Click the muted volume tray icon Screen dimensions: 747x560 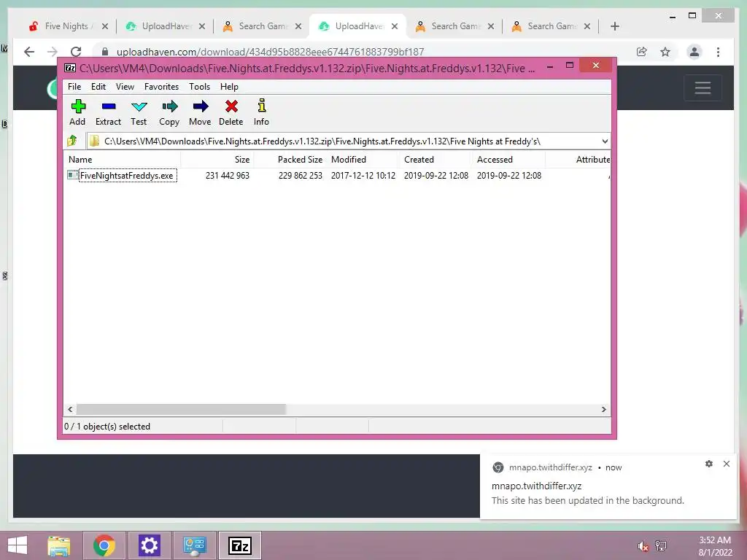point(643,546)
